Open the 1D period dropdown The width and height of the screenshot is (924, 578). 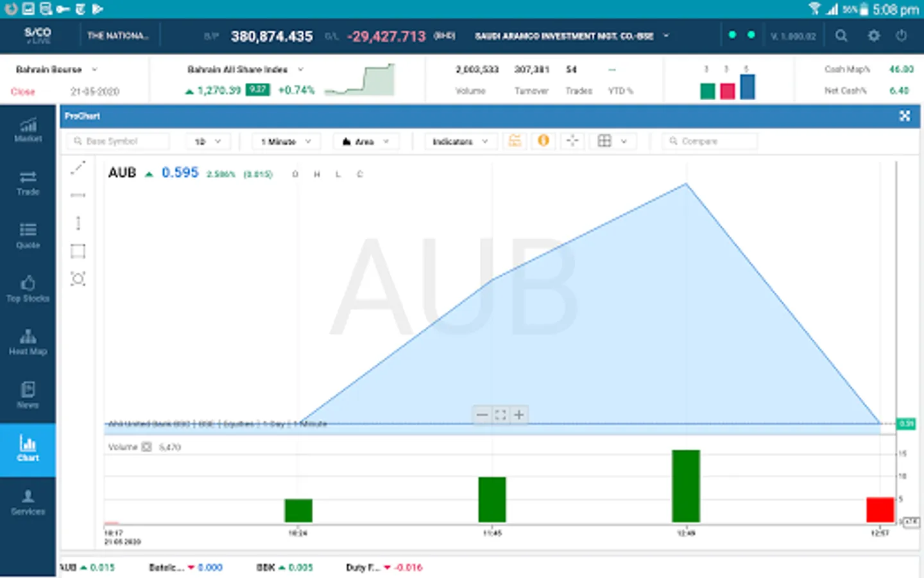pos(207,141)
